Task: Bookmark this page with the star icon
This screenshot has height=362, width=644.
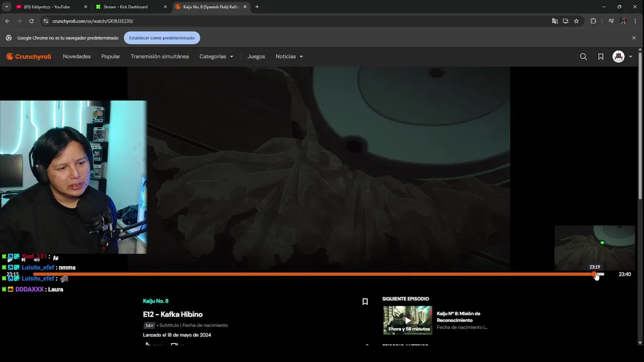Action: point(577,21)
